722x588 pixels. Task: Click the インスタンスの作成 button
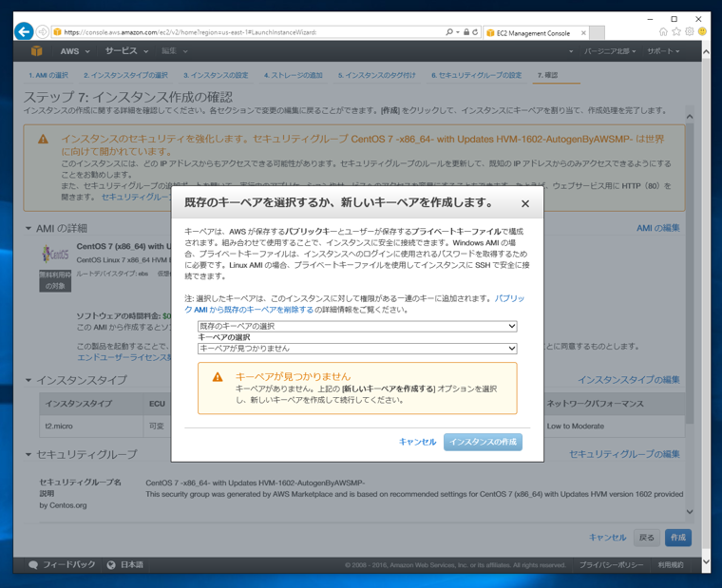click(483, 442)
